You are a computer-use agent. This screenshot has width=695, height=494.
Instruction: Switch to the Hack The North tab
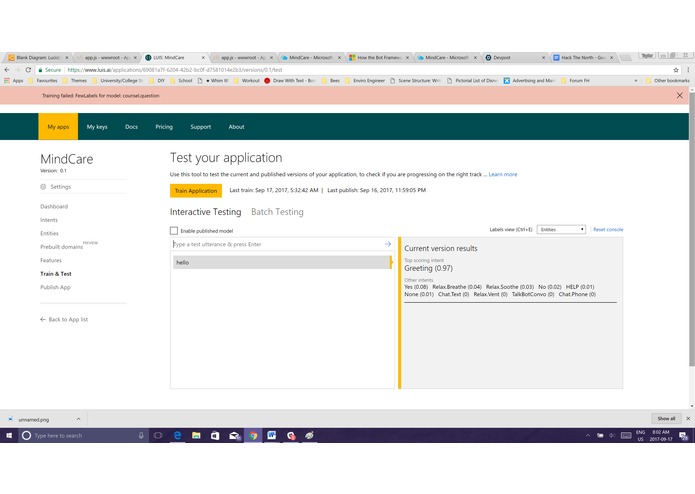pos(582,58)
